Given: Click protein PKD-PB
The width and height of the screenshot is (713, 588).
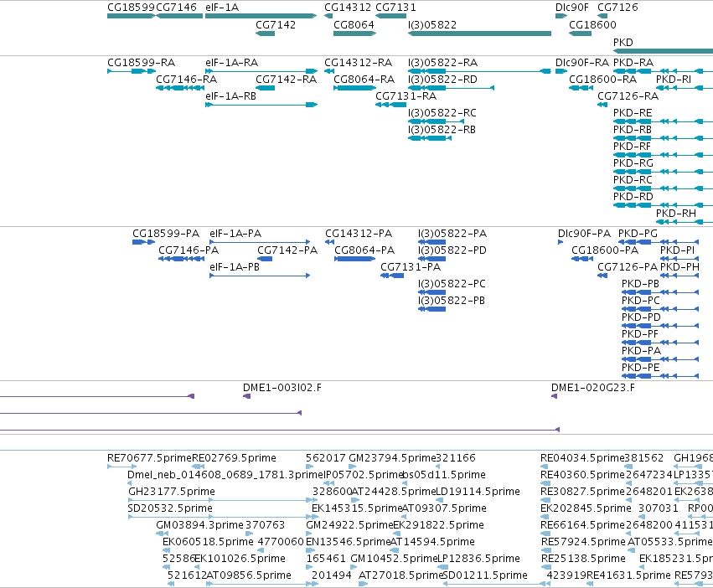Looking at the screenshot, I should pos(640,284).
